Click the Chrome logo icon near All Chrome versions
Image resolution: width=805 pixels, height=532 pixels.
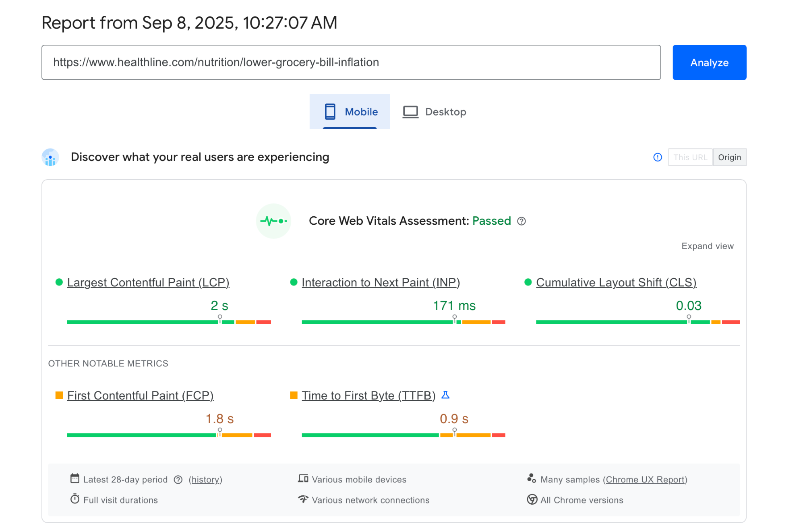point(532,499)
